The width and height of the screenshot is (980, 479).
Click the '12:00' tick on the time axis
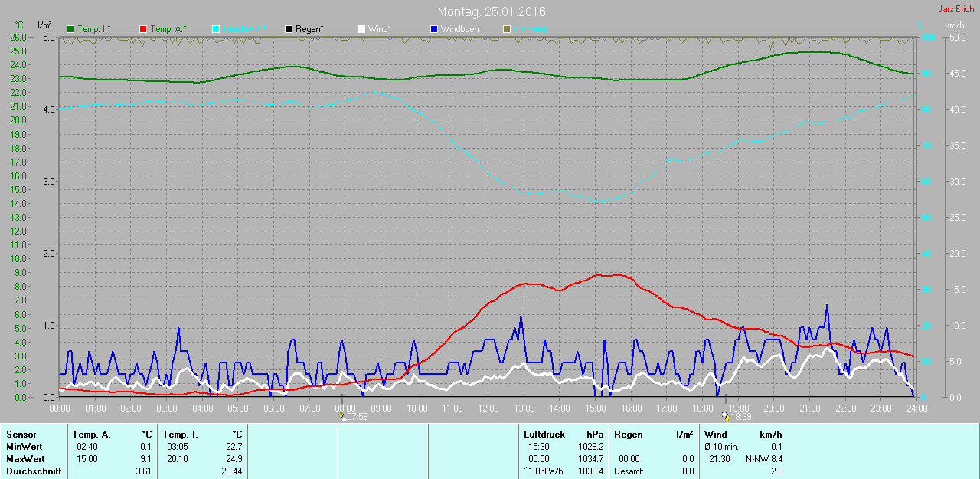[488, 408]
